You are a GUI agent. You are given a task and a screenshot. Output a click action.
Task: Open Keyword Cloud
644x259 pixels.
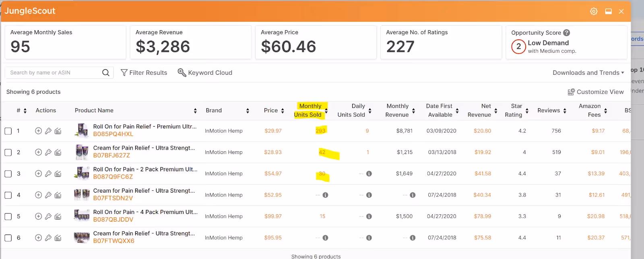pyautogui.click(x=205, y=73)
